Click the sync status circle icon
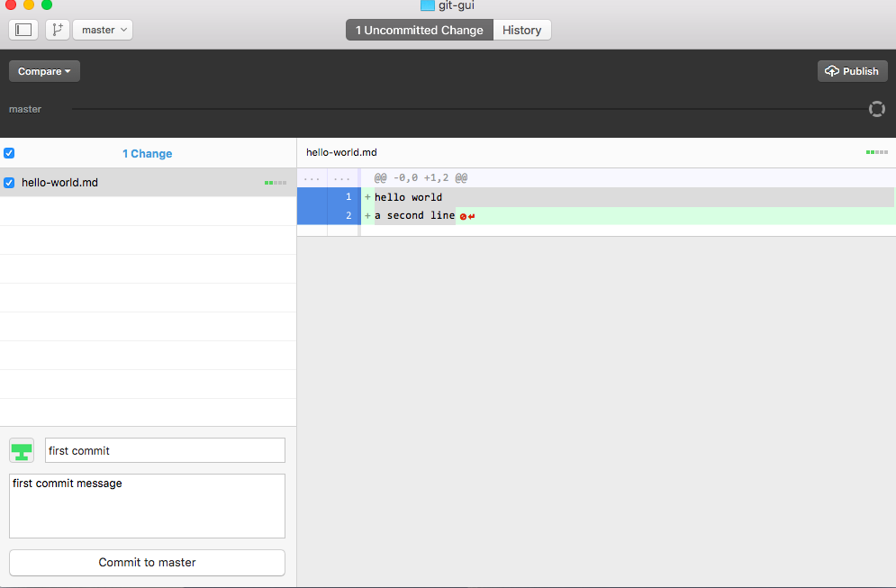Viewport: 896px width, 588px height. [876, 109]
